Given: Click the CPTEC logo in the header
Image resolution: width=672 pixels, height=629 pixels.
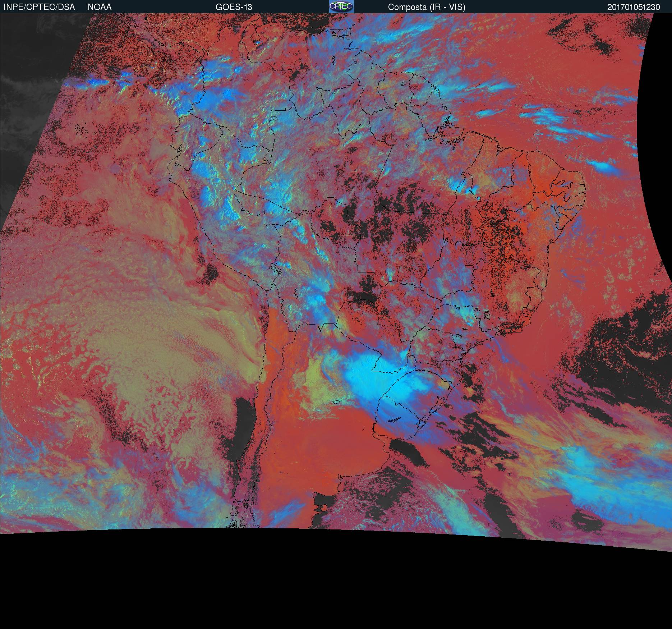Looking at the screenshot, I should tap(341, 6).
